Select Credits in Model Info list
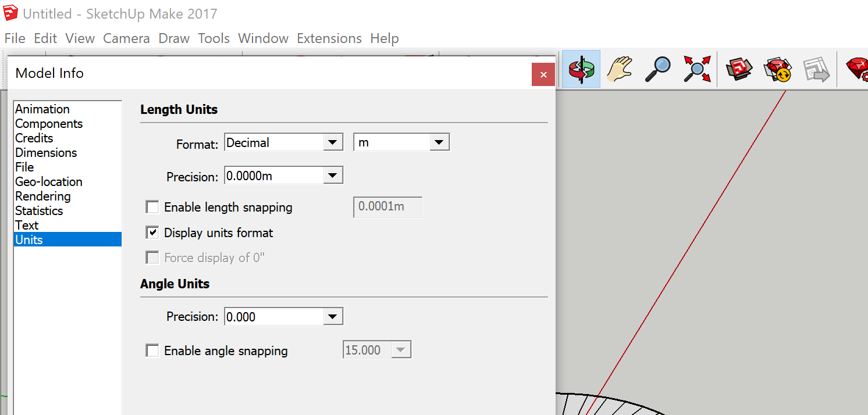Viewport: 868px width, 415px height. click(67, 138)
